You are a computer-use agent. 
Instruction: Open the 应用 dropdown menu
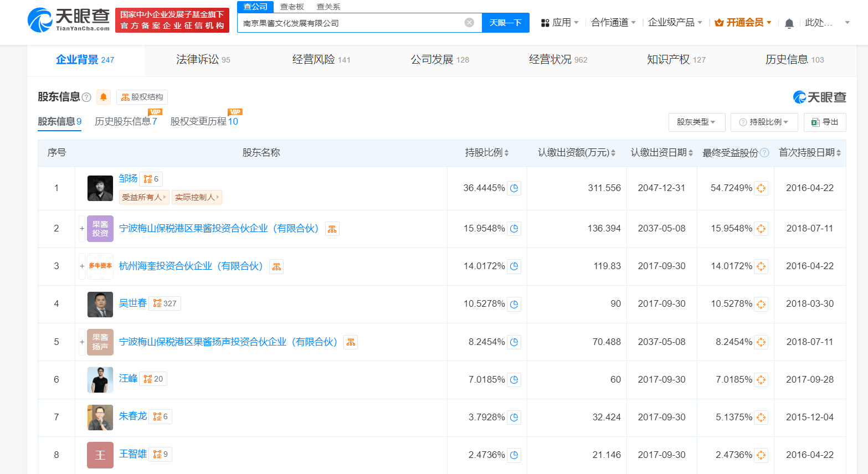[x=559, y=23]
